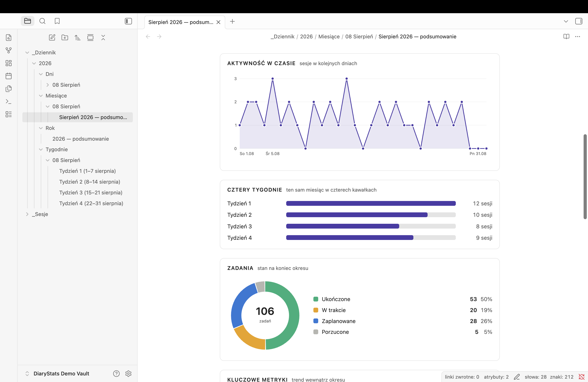Click the Tydzień 3 progress bar
This screenshot has width=588, height=382.
pos(371,226)
